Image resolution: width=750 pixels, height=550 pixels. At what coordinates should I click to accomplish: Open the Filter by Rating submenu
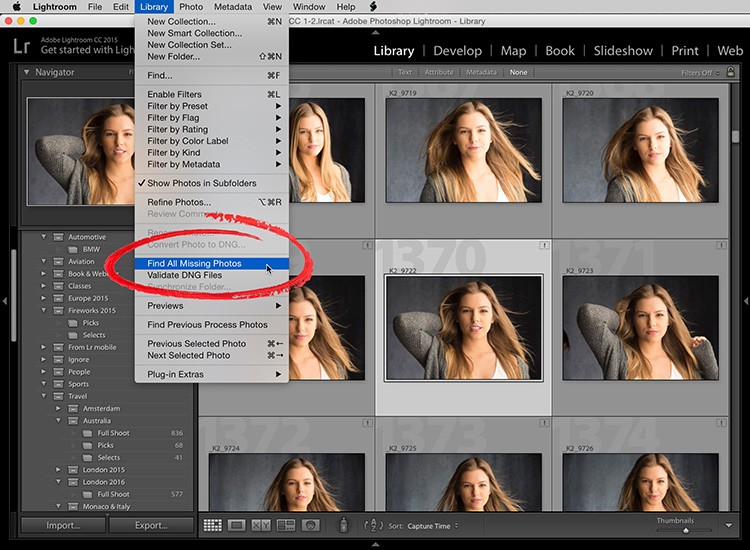[211, 129]
